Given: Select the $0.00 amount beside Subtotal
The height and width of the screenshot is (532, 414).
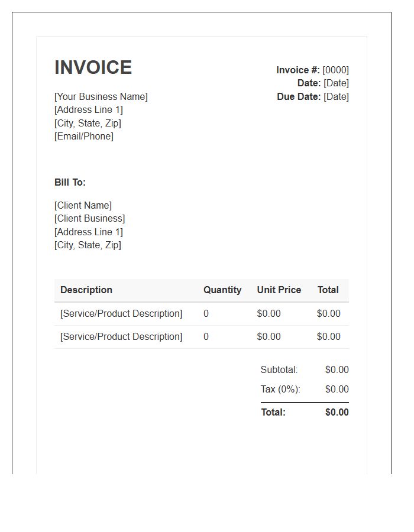Looking at the screenshot, I should point(337,369).
